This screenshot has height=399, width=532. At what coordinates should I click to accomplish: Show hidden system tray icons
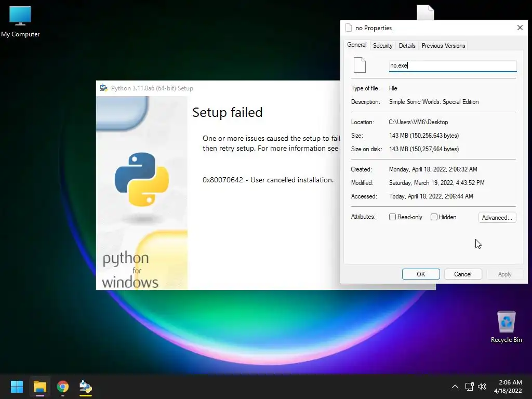click(455, 387)
